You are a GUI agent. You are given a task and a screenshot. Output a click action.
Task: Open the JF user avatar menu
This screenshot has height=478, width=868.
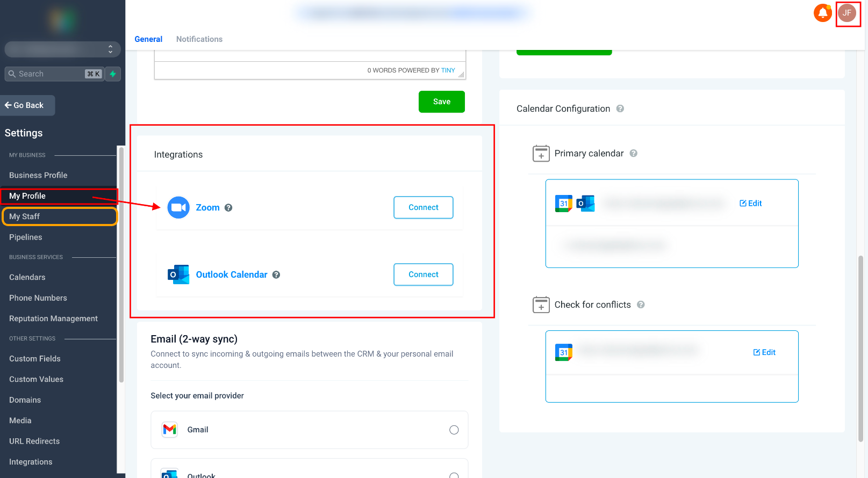tap(847, 13)
